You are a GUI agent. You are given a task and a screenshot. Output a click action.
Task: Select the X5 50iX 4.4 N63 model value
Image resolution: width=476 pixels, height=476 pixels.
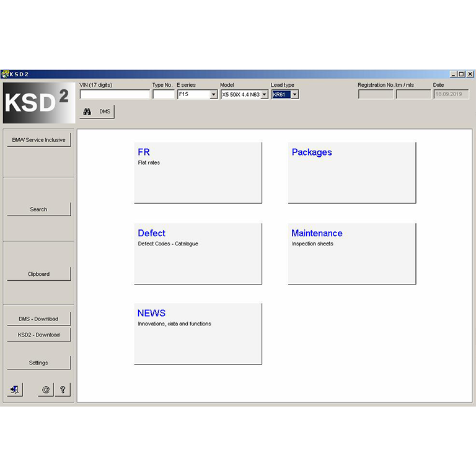pos(241,94)
